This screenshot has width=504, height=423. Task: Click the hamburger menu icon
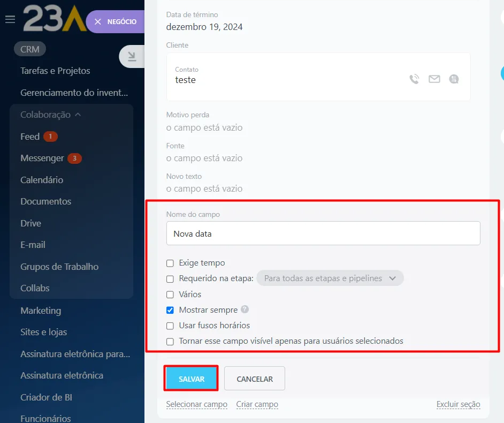(x=10, y=20)
